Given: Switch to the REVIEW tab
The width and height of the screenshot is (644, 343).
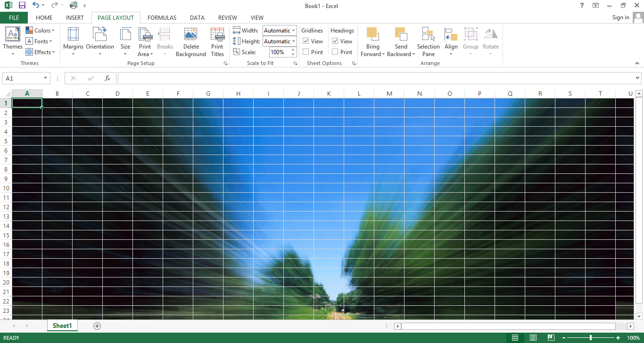Looking at the screenshot, I should (227, 18).
